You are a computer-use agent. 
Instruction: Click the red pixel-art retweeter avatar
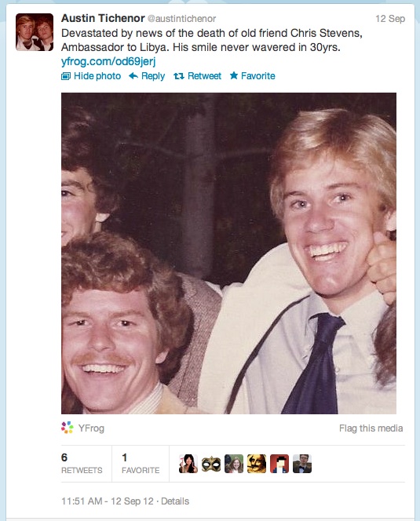(x=279, y=464)
